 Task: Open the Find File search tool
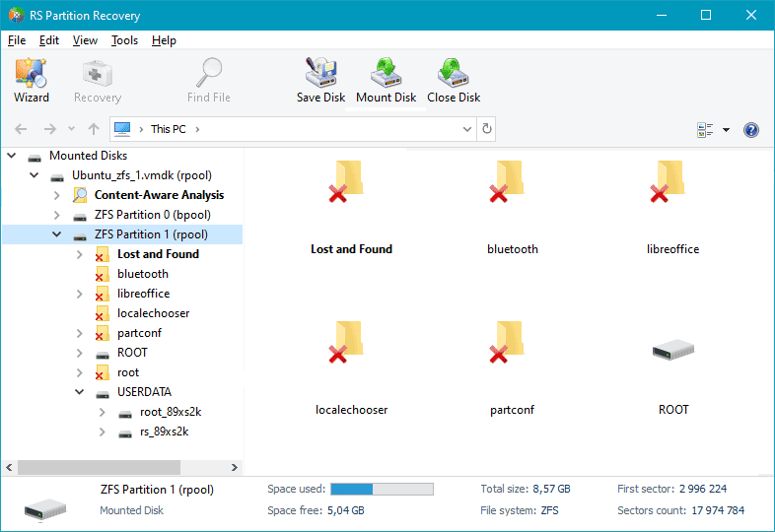point(209,80)
